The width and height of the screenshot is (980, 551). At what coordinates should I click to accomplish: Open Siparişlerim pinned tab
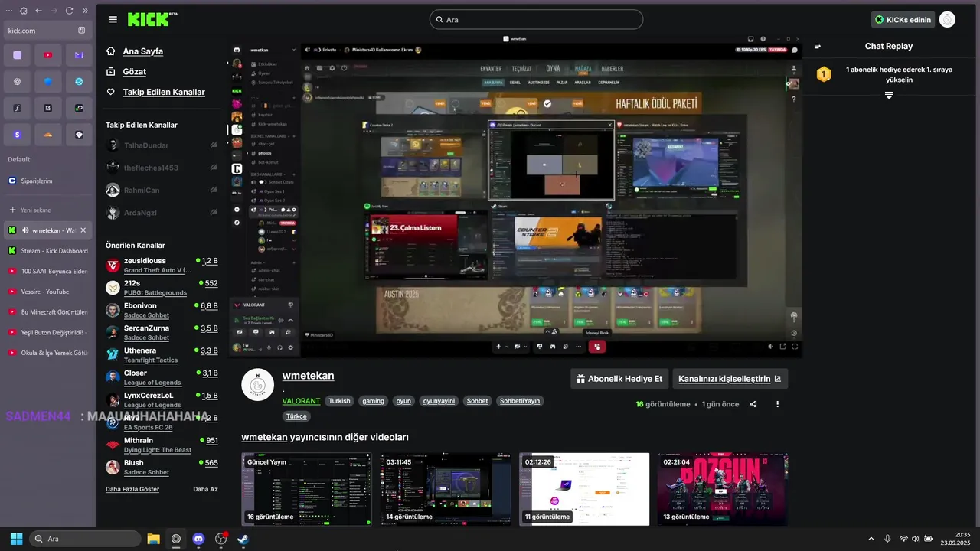pyautogui.click(x=47, y=181)
